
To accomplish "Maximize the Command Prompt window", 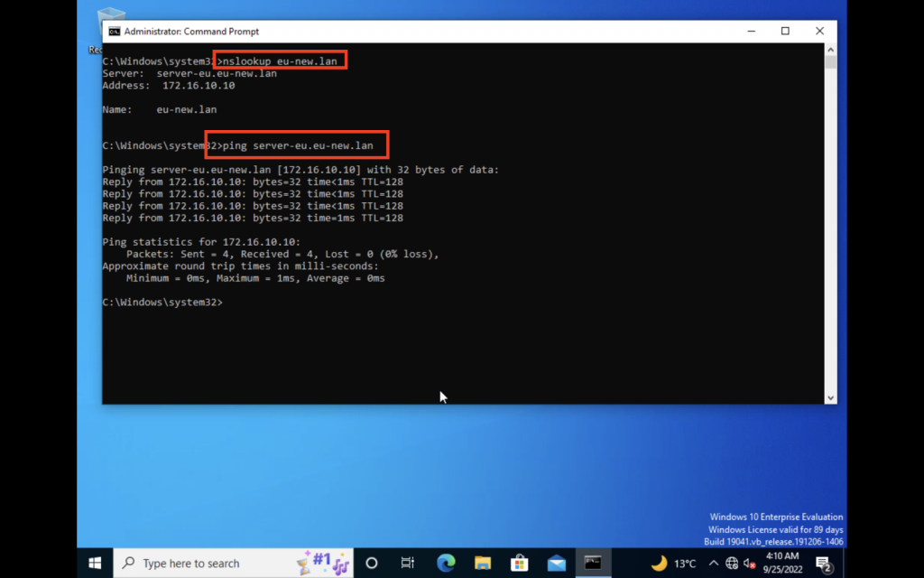I will (785, 32).
